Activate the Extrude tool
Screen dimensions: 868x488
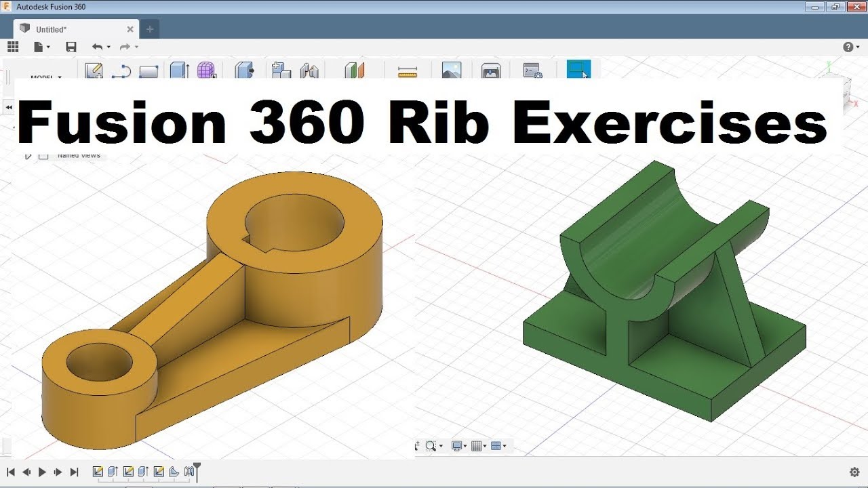[x=179, y=70]
